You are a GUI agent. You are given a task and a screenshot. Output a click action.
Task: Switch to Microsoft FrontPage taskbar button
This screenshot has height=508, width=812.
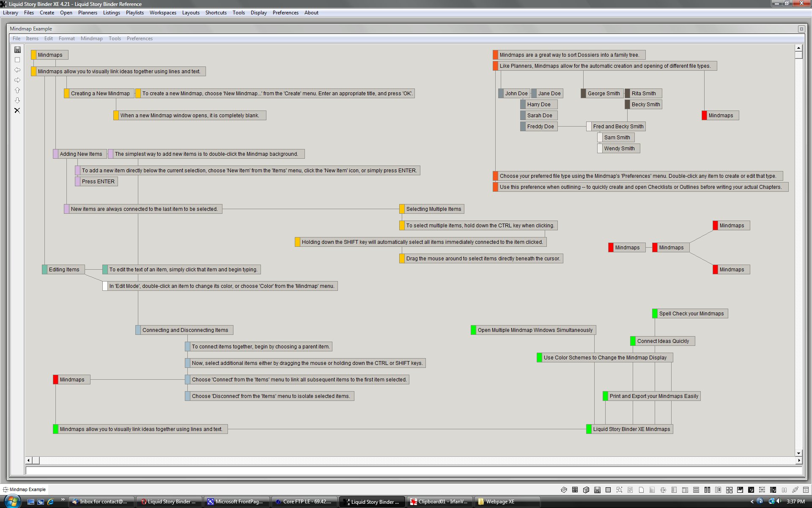coord(236,502)
